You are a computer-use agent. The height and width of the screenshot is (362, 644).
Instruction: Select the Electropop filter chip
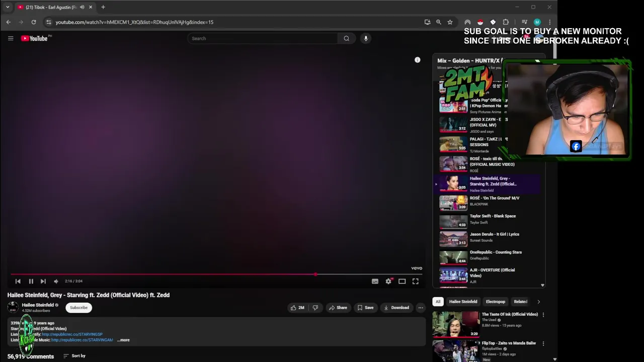[x=496, y=302]
